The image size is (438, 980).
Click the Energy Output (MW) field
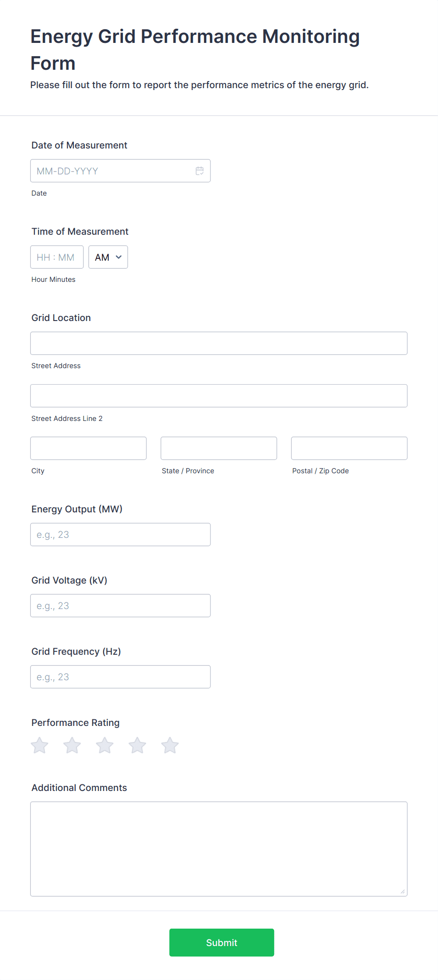coord(121,535)
